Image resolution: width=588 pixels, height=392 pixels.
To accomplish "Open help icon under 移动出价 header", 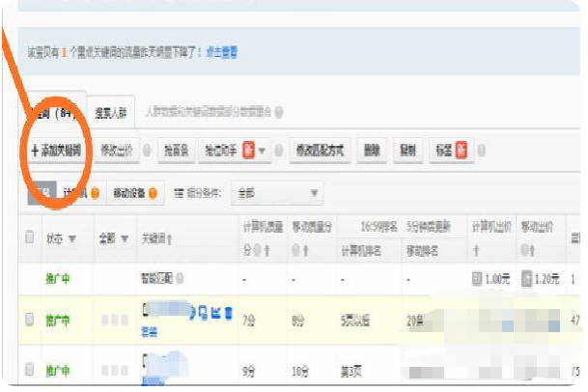I will [524, 250].
